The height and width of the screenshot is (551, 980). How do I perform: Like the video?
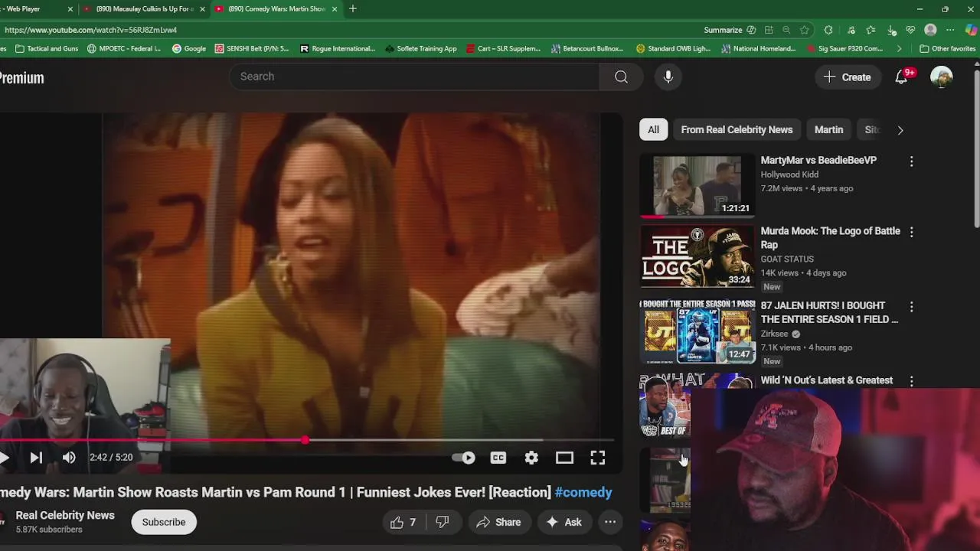pyautogui.click(x=403, y=522)
